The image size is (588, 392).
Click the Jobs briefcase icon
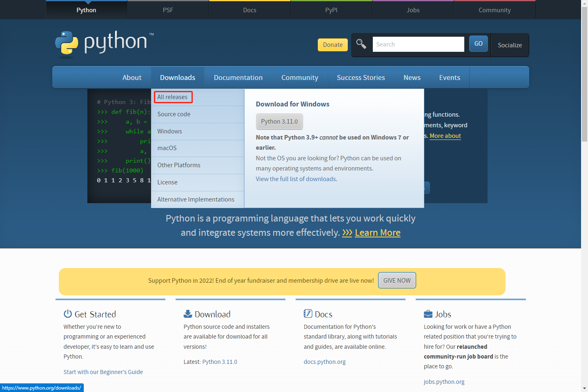[x=428, y=313]
